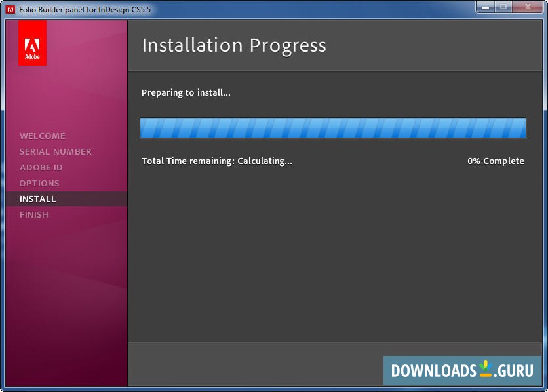Click the Installation Progress heading
Viewport: 548px width, 392px height.
(x=233, y=46)
